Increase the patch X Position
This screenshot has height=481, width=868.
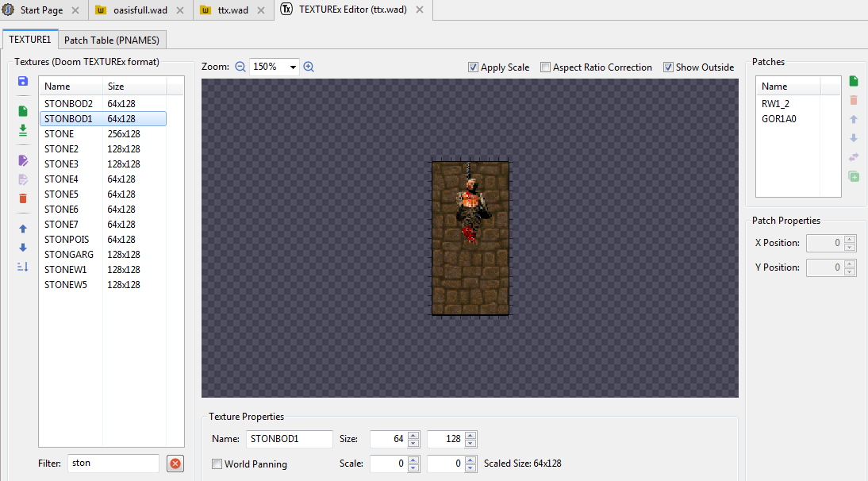(x=850, y=239)
